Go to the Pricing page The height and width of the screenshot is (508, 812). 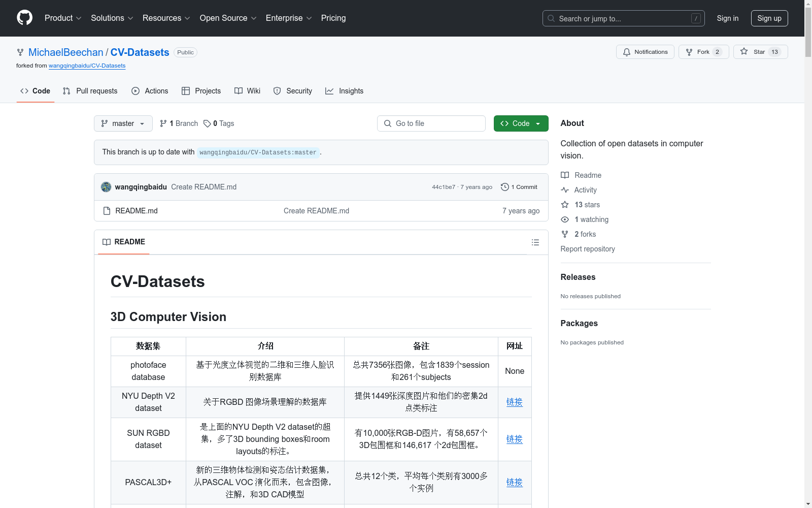(333, 18)
